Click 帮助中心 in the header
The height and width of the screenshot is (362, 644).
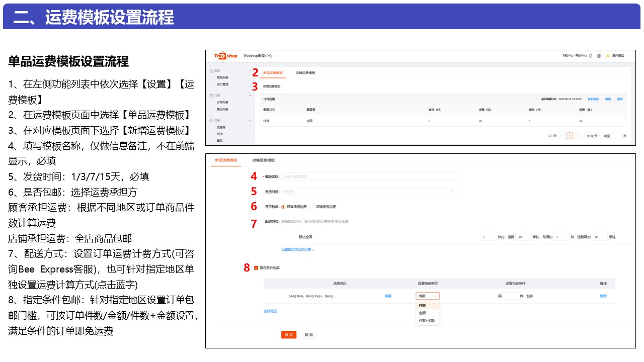tap(581, 56)
